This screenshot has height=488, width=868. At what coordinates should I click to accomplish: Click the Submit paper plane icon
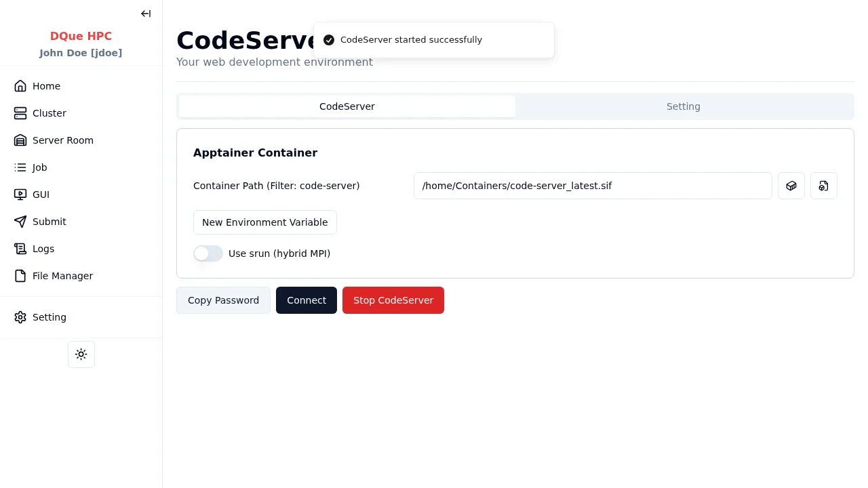click(20, 222)
